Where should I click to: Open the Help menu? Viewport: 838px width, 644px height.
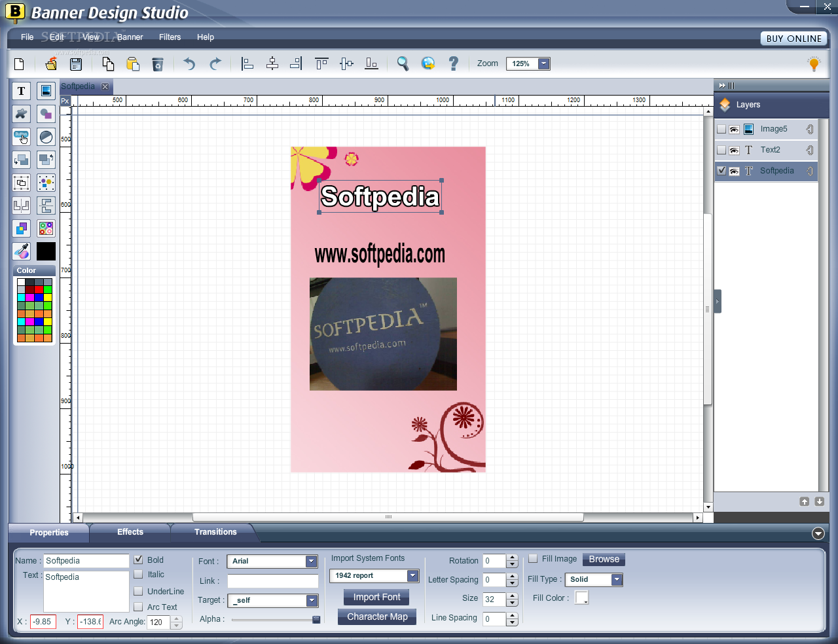(x=206, y=37)
